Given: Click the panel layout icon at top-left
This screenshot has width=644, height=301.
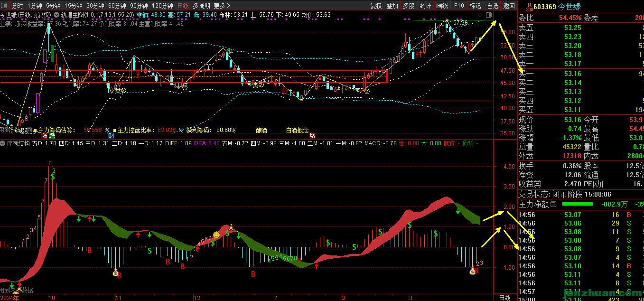Looking at the screenshot, I should [x=5, y=6].
